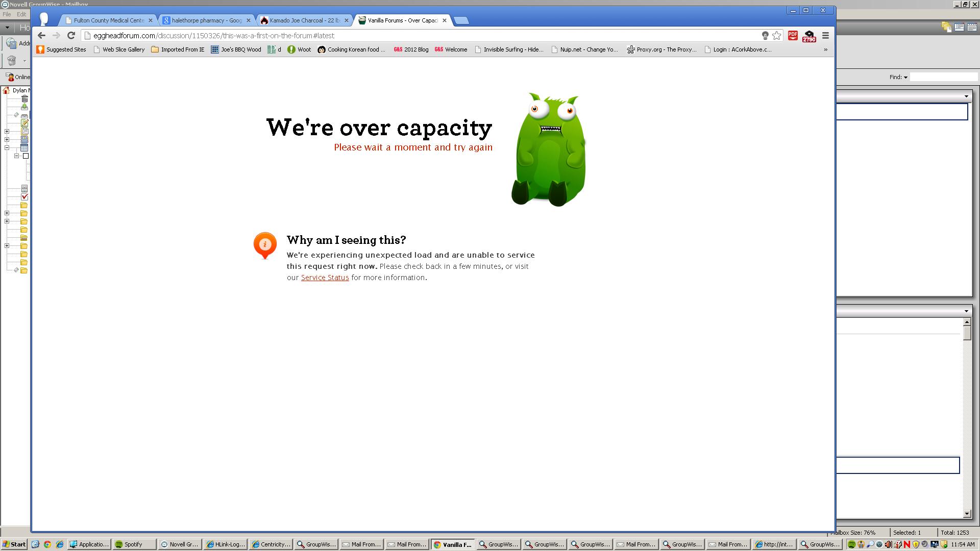
Task: Open the Trash folder in GroupWise tree
Action: pos(24,98)
